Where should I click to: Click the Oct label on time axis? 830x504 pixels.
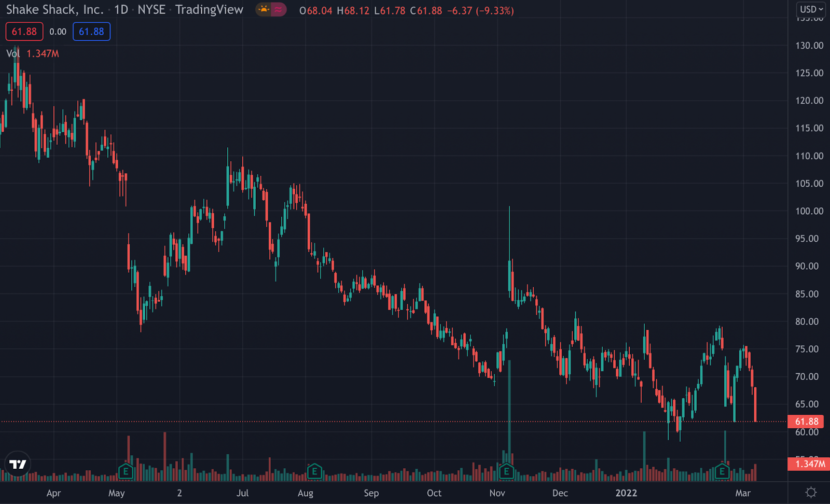(434, 493)
